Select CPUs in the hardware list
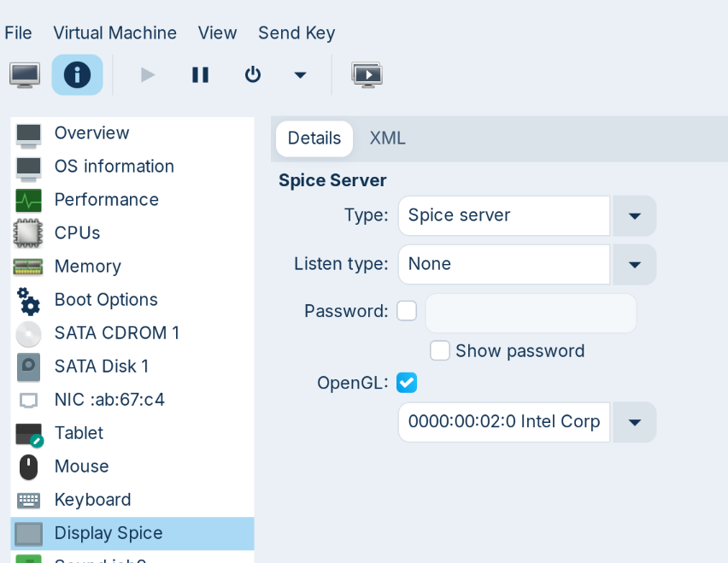Screen dimensions: 728x563 77,233
